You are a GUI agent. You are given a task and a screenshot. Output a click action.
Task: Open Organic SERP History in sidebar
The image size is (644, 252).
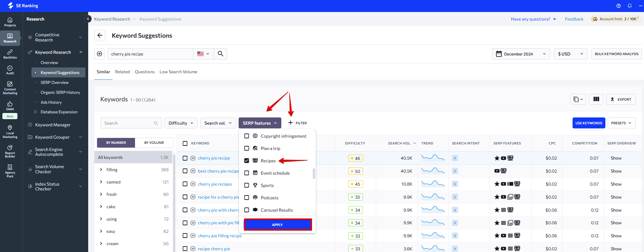click(60, 92)
